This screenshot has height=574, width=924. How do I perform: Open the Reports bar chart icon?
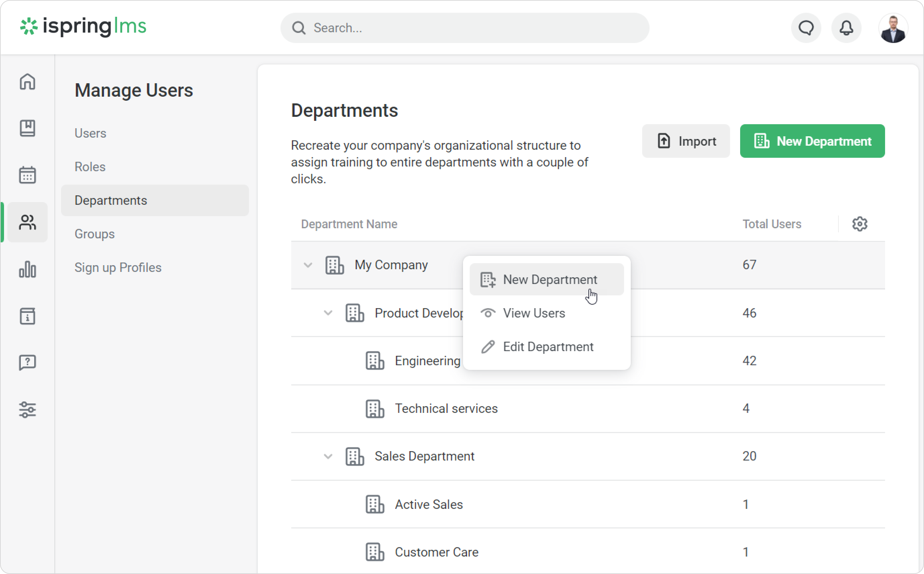[x=27, y=269]
